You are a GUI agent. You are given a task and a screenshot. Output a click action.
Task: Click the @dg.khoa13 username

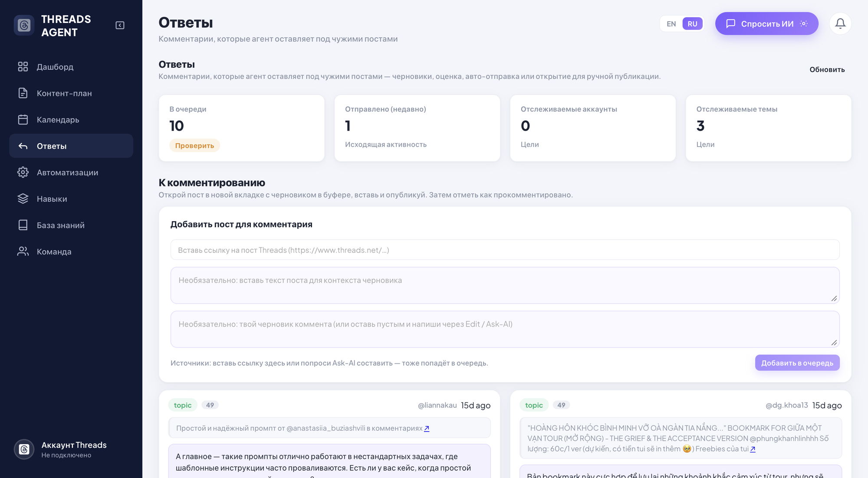tap(786, 405)
